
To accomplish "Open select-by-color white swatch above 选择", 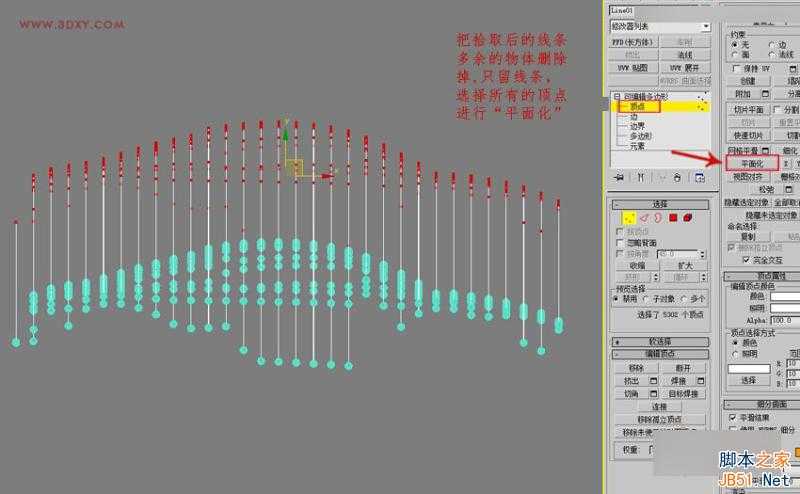I will (x=749, y=368).
